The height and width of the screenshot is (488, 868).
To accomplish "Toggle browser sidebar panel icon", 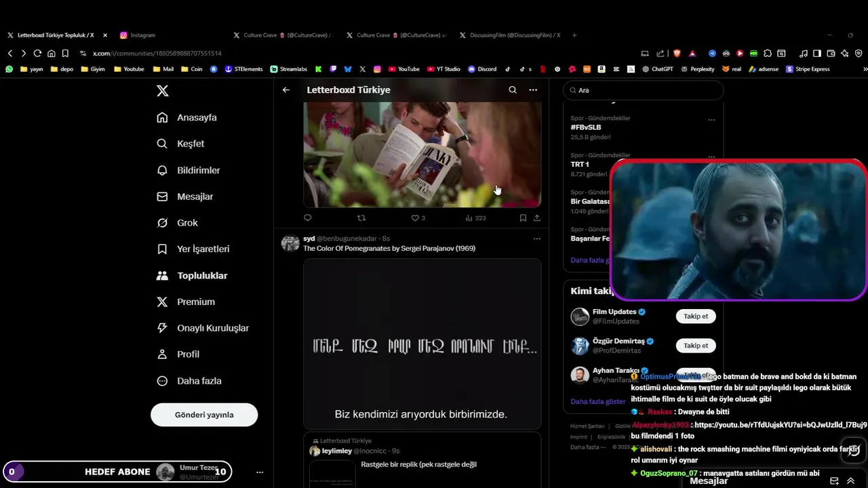I will [817, 53].
